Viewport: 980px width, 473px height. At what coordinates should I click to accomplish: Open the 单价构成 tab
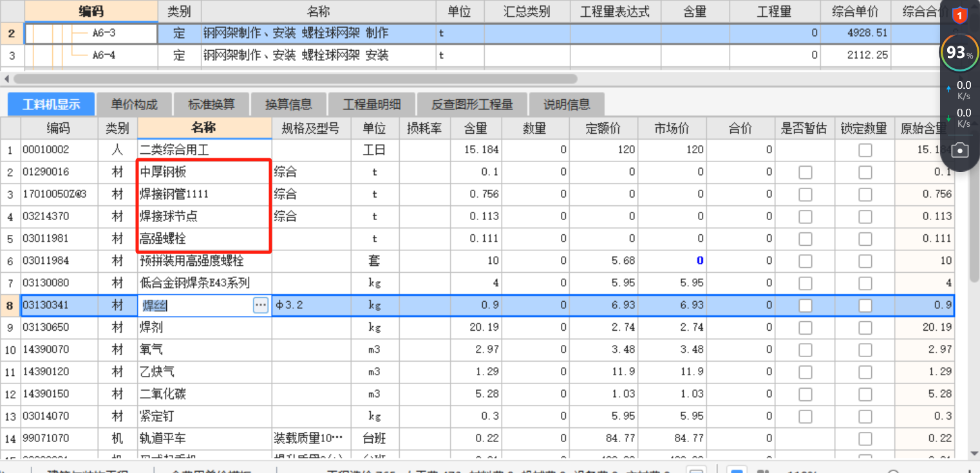(x=134, y=104)
